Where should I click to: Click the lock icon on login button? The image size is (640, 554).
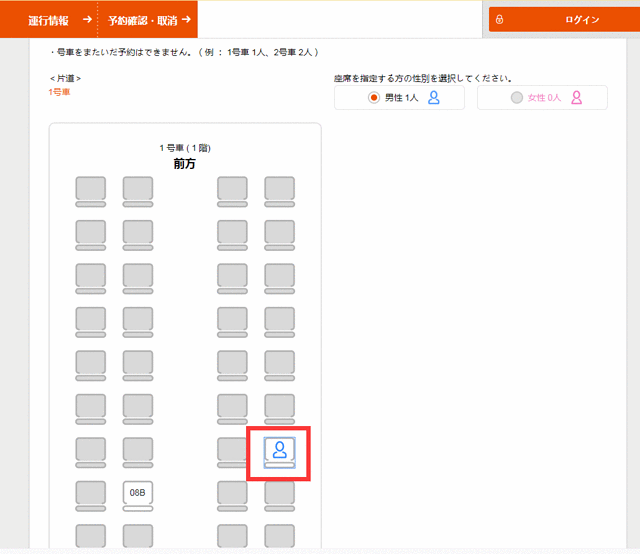(x=499, y=19)
